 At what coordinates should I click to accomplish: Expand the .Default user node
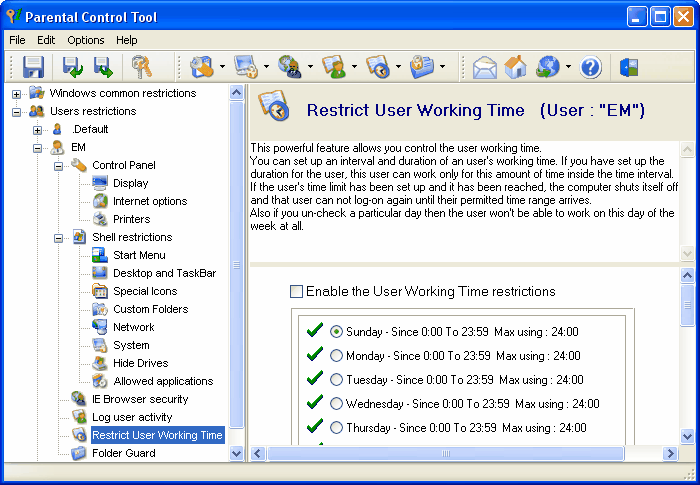click(x=38, y=130)
